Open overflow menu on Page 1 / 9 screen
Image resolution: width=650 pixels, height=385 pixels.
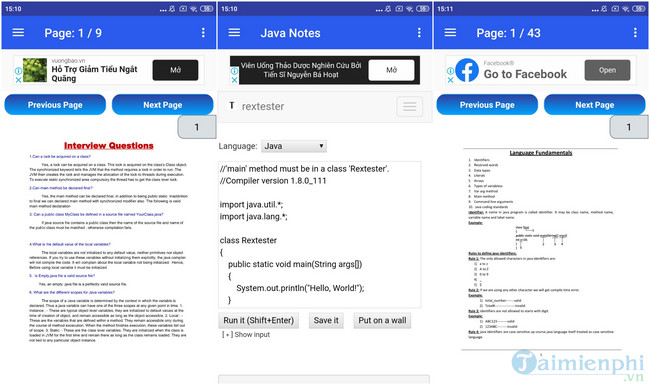pyautogui.click(x=203, y=33)
